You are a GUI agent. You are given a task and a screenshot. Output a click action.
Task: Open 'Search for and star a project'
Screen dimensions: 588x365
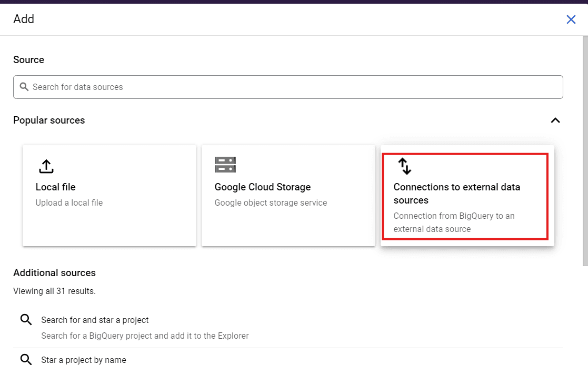tap(95, 319)
